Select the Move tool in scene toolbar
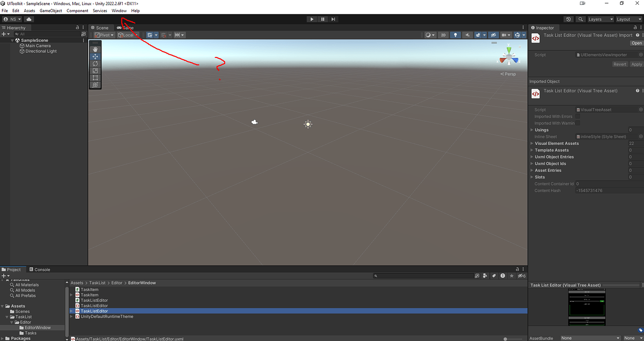The image size is (644, 341). pos(95,56)
